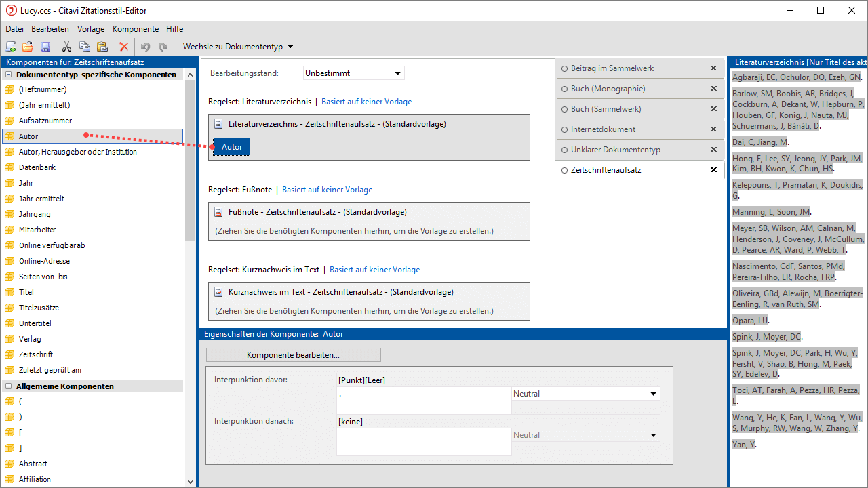Image resolution: width=868 pixels, height=488 pixels.
Task: Open the Wechsle zu Dokumententyp dropdown
Action: pyautogui.click(x=238, y=47)
